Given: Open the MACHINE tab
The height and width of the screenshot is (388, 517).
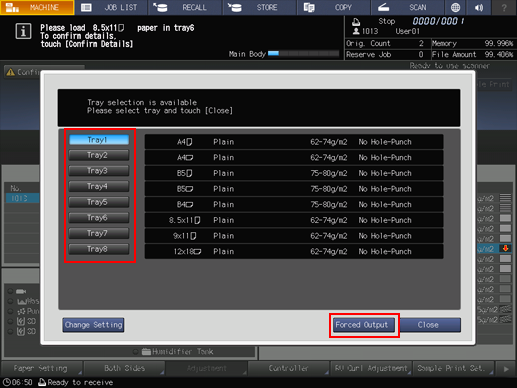Looking at the screenshot, I should click(x=37, y=7).
